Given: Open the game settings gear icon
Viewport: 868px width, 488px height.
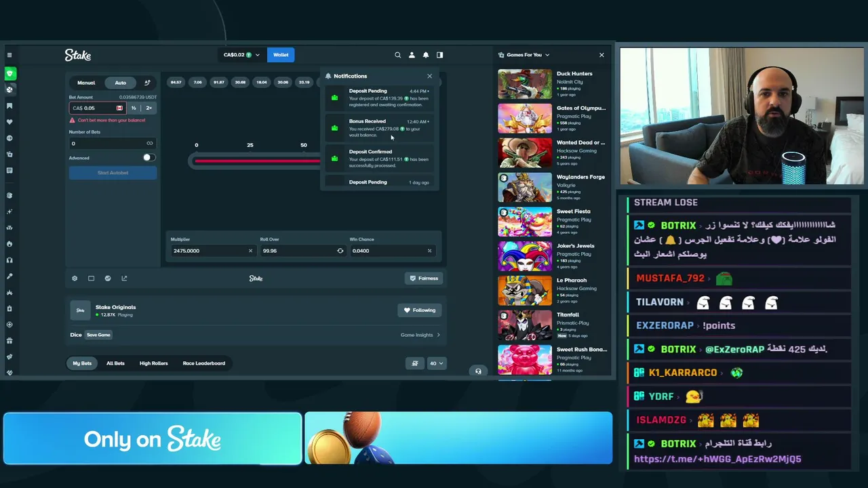Looking at the screenshot, I should click(x=75, y=278).
